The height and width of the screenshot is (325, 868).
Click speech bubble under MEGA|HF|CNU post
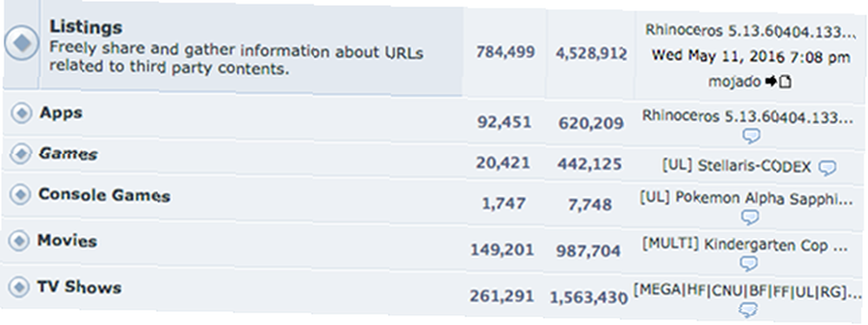(748, 308)
